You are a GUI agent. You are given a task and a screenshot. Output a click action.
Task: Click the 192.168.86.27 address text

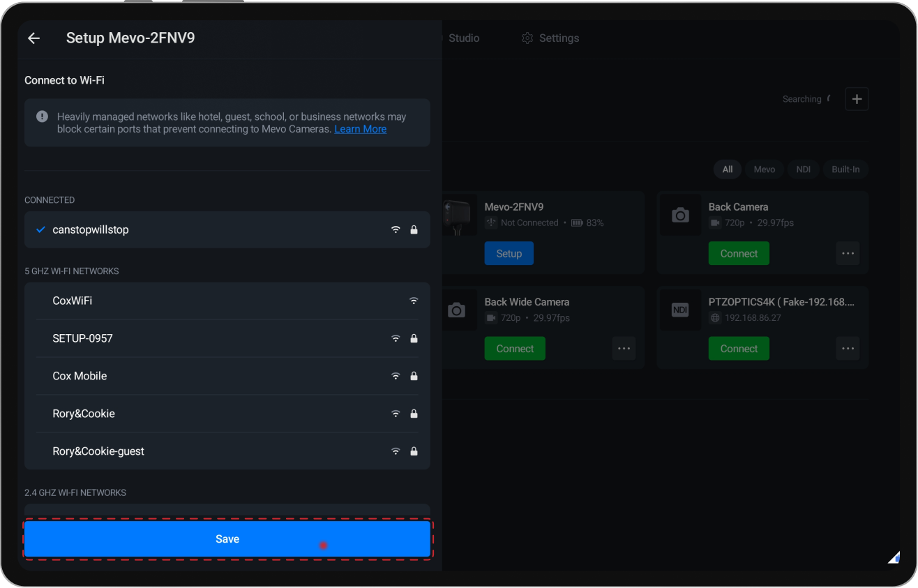click(753, 318)
